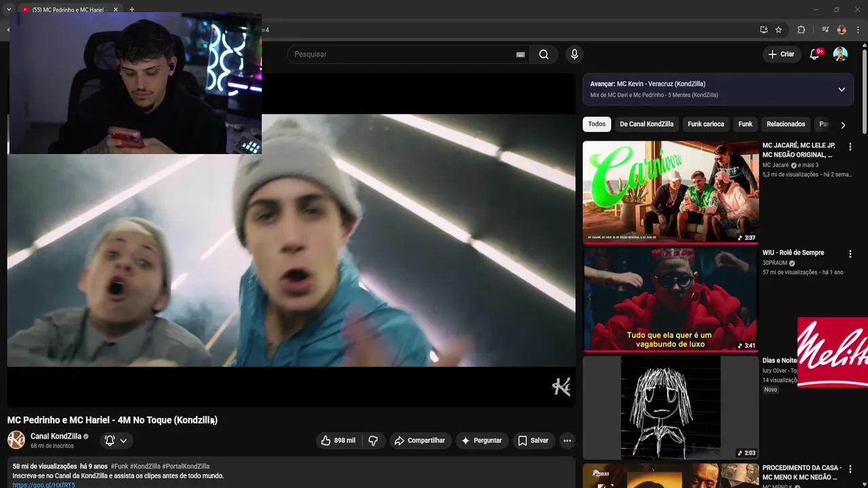Expand the Avançar playlist mix panel
Screen dimensions: 868x488
tap(842, 89)
